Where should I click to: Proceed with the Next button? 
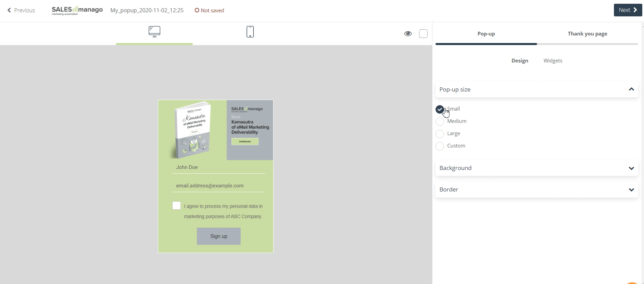click(628, 10)
